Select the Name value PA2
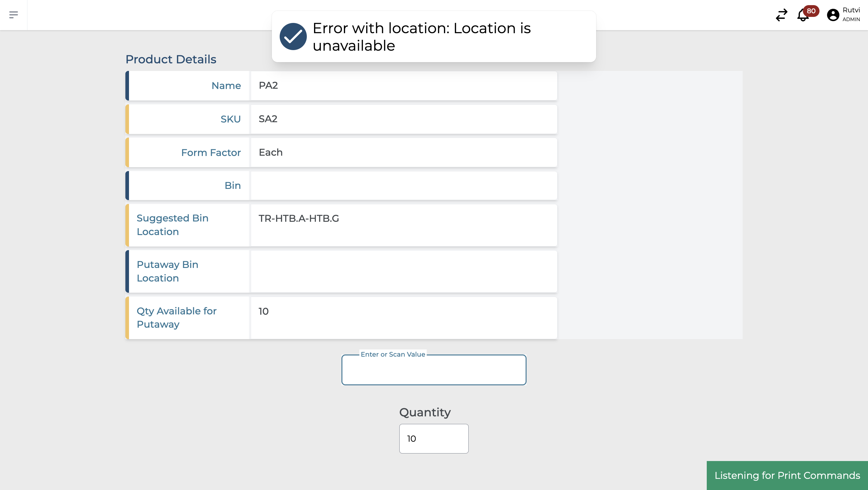Image resolution: width=868 pixels, height=490 pixels. (268, 85)
